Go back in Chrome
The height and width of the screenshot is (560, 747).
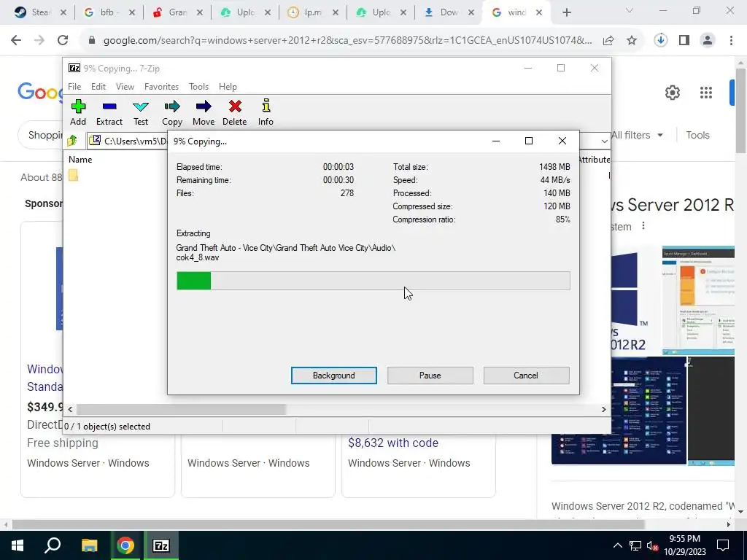tap(16, 41)
